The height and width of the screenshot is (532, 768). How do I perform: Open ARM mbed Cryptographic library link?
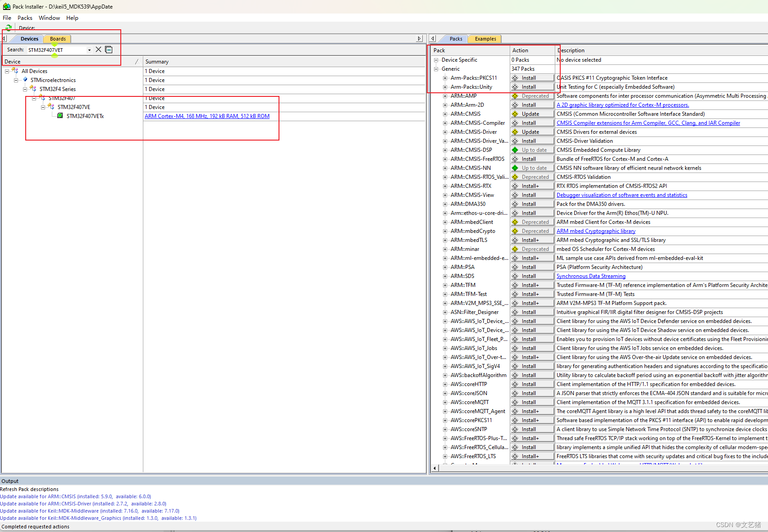pyautogui.click(x=596, y=231)
